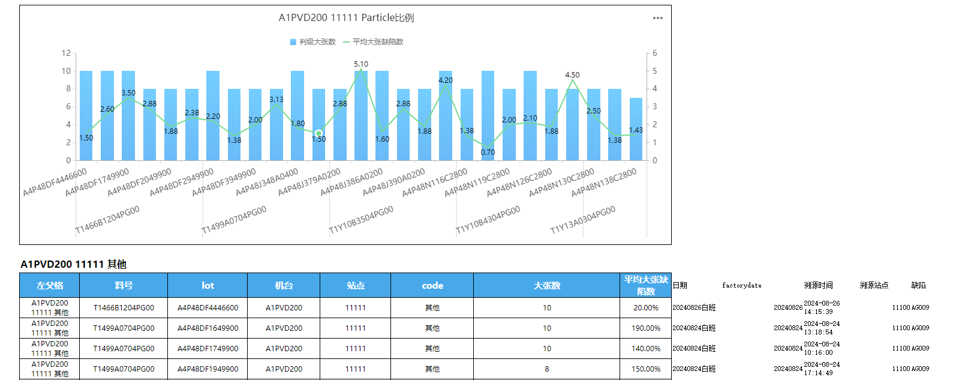Click the lot column header
980x380 pixels.
pyautogui.click(x=208, y=285)
